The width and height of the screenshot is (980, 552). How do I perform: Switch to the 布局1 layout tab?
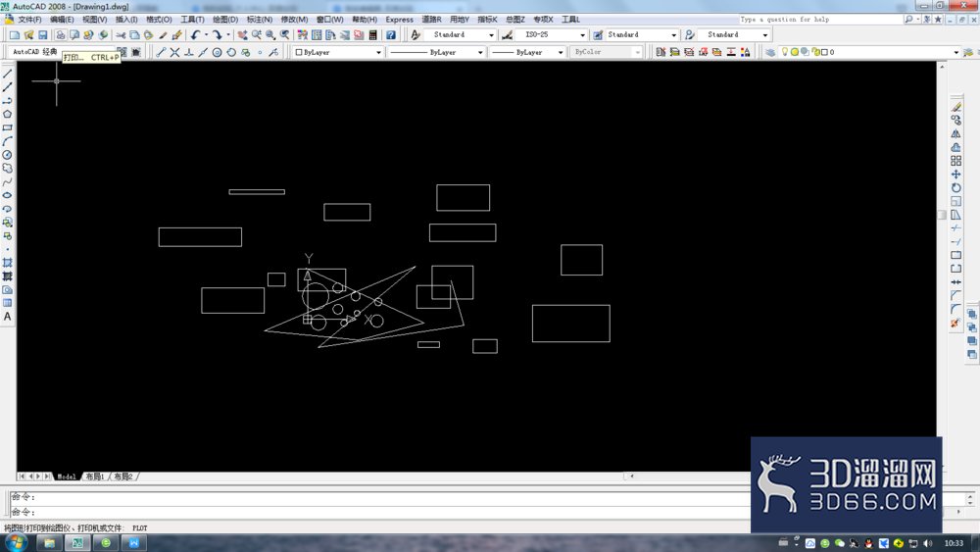click(x=95, y=477)
